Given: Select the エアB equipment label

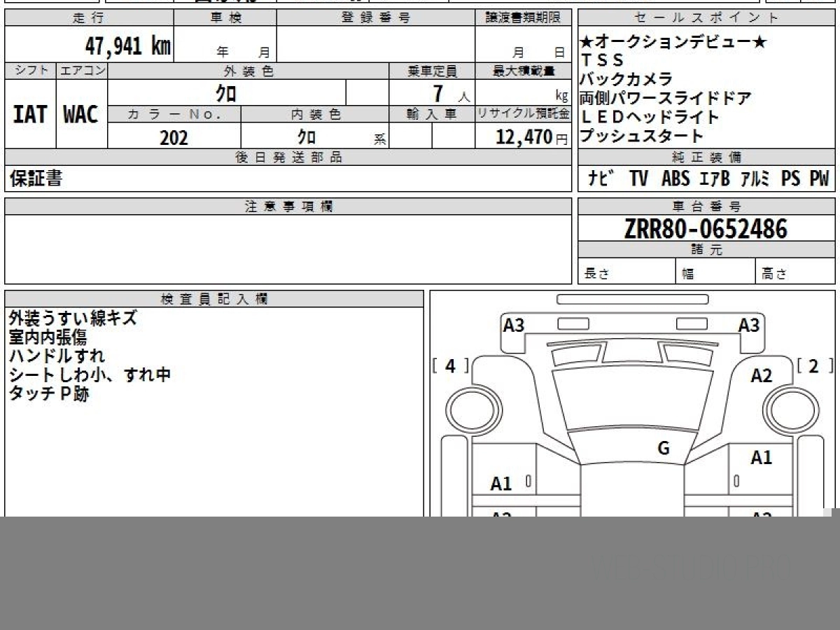Looking at the screenshot, I should click(715, 179).
